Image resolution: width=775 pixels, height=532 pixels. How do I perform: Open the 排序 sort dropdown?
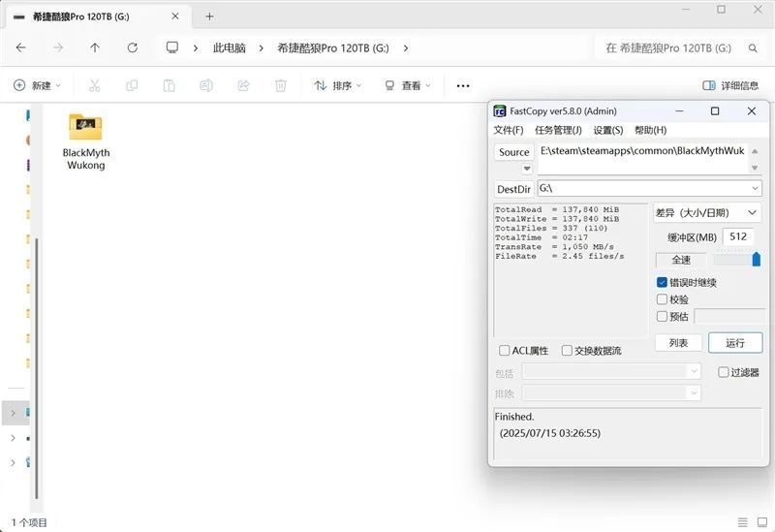[x=338, y=85]
